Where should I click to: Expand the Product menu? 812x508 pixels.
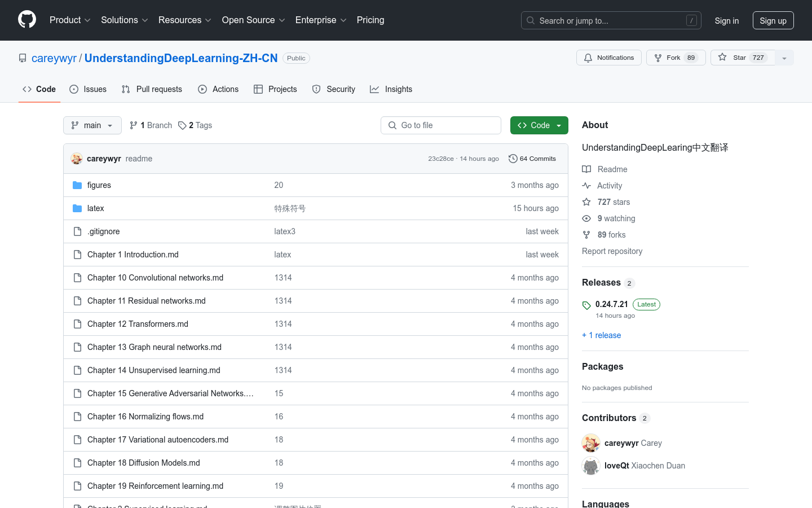tap(70, 20)
